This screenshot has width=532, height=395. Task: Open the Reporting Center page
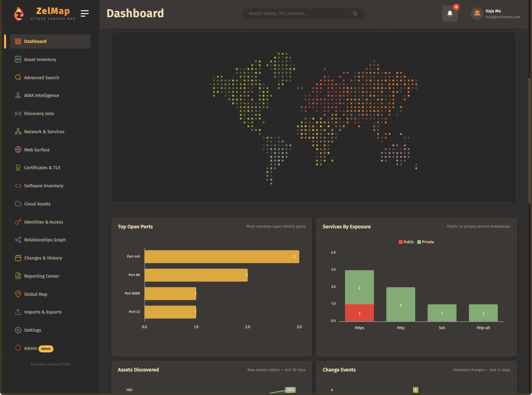tap(42, 276)
